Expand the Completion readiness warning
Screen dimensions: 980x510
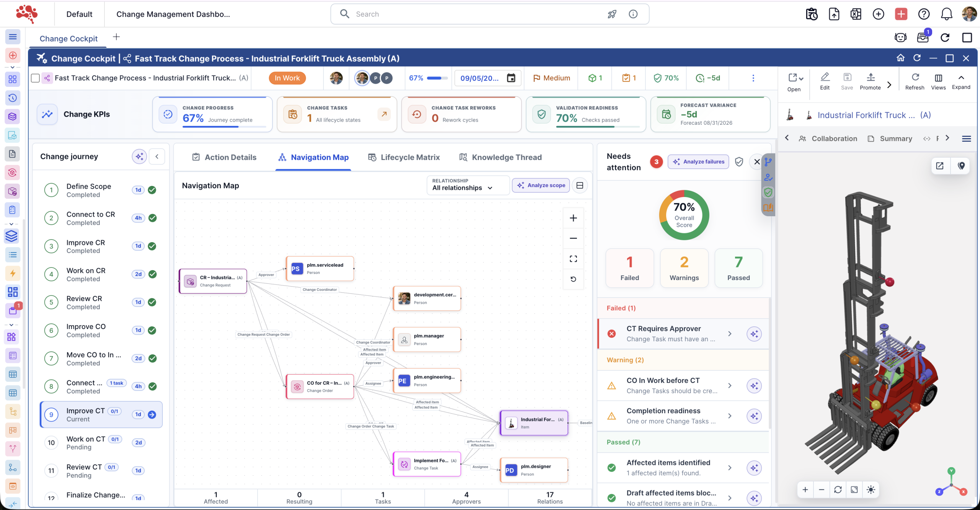(730, 416)
